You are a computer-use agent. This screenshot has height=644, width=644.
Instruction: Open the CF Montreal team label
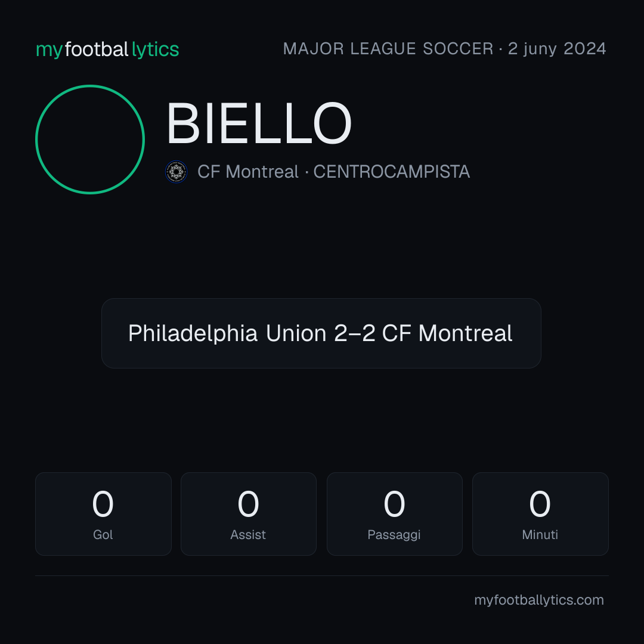(247, 172)
